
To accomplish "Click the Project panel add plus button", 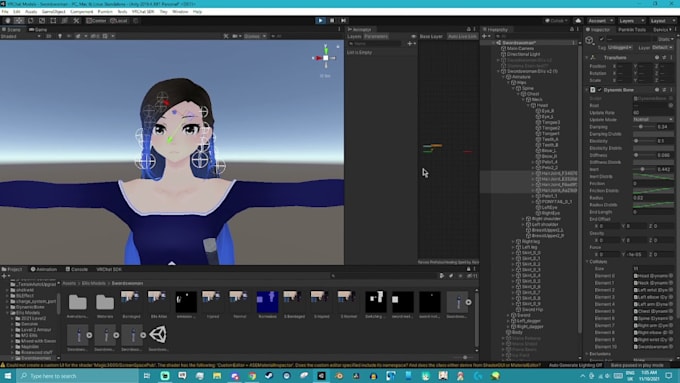I will 4,276.
